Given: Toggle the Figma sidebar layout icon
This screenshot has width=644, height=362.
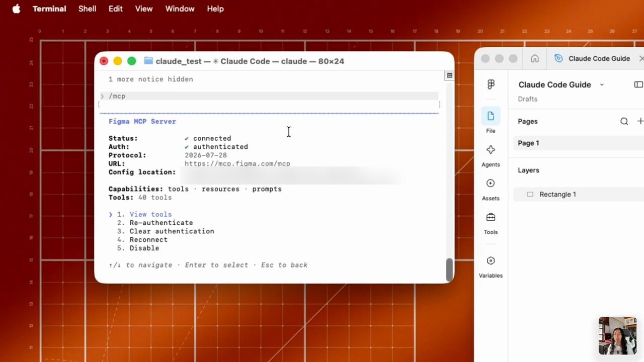Looking at the screenshot, I should (x=638, y=84).
